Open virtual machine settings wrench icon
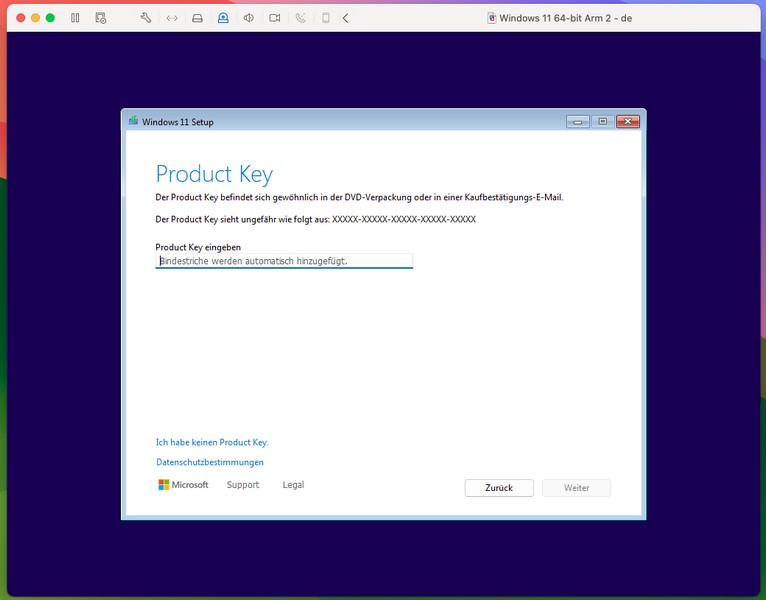Screen dimensions: 766x600 pos(146,18)
